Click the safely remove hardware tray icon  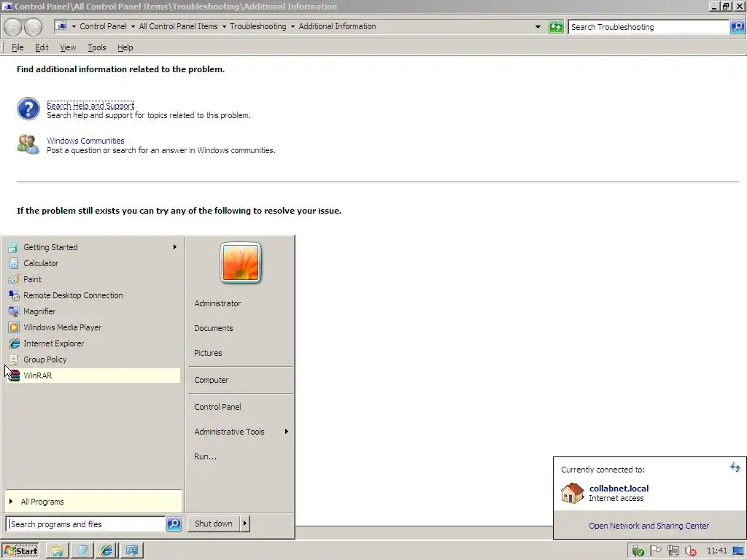(x=638, y=551)
